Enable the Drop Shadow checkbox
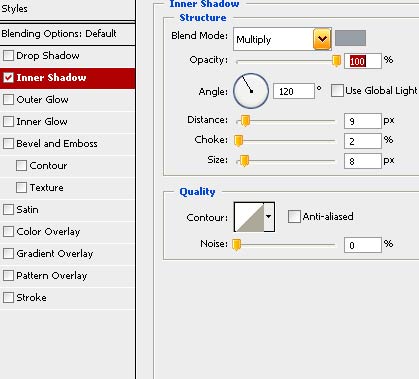Image resolution: width=419 pixels, height=379 pixels. pos(8,56)
